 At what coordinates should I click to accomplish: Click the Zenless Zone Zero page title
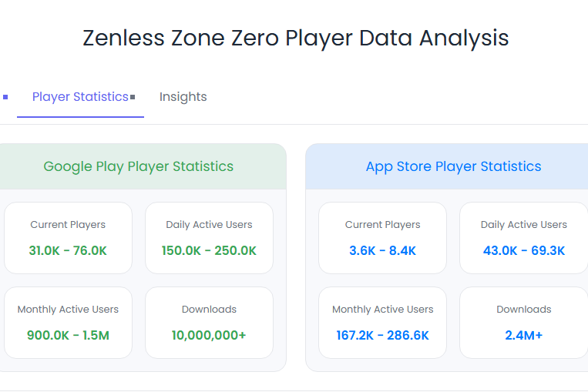click(295, 38)
